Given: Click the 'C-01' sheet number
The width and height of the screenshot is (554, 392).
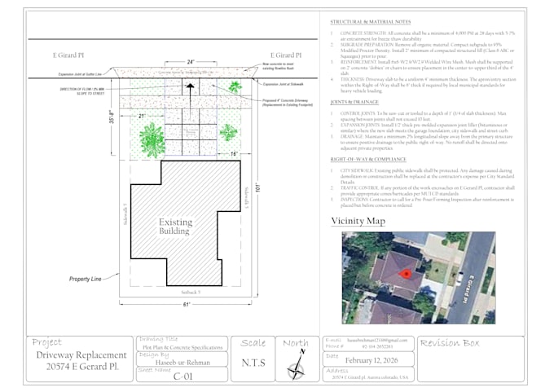Looking at the screenshot, I should 183,377.
